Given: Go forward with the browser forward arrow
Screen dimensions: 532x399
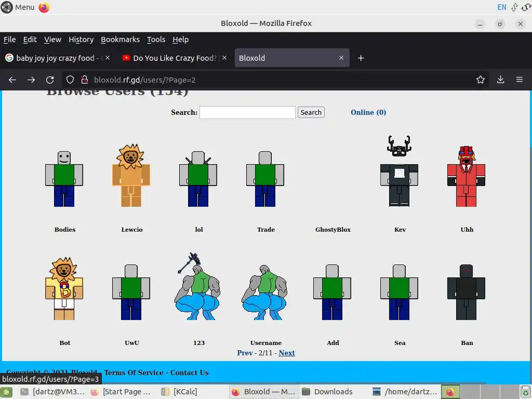Looking at the screenshot, I should coord(31,79).
